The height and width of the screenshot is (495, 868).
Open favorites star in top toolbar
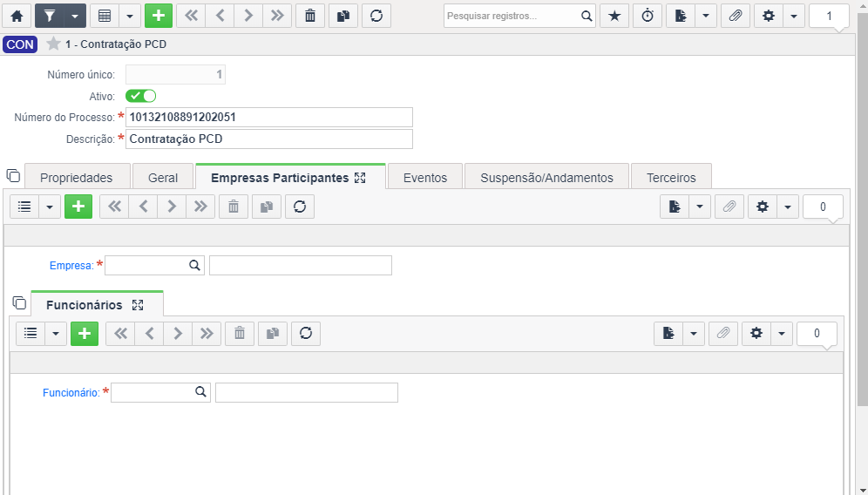[614, 16]
